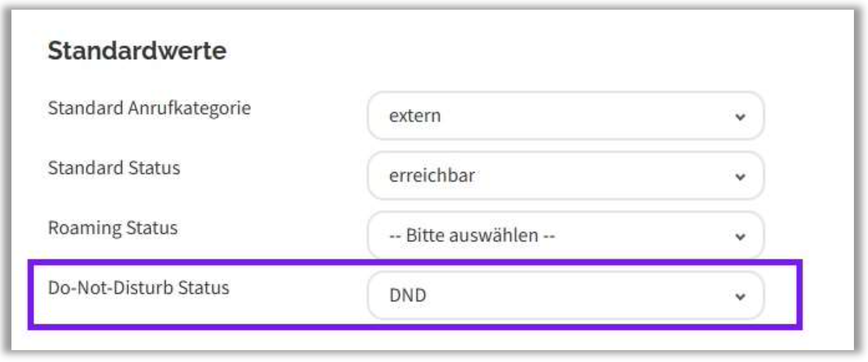Click the selected value text "DND"
Screen dimensions: 868x362
[408, 296]
